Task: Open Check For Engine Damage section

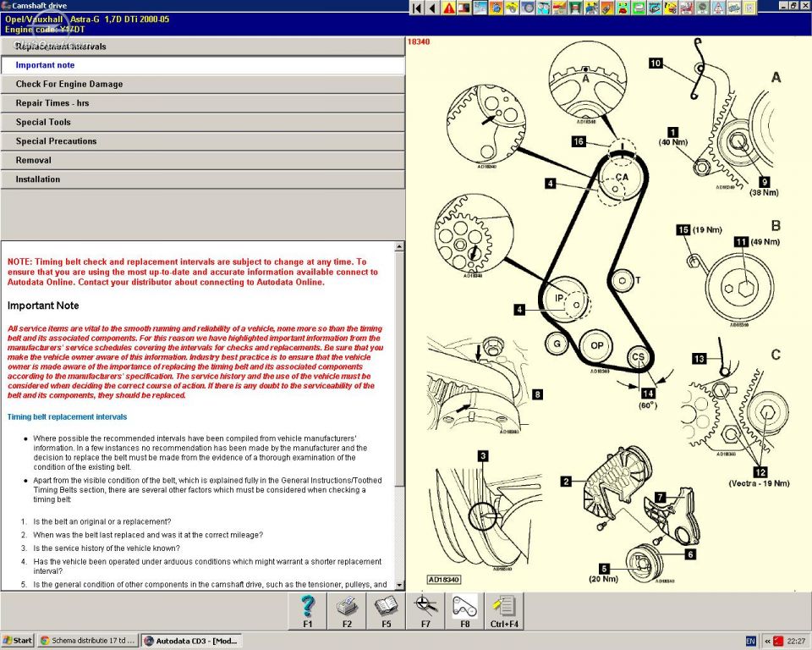Action: click(202, 84)
